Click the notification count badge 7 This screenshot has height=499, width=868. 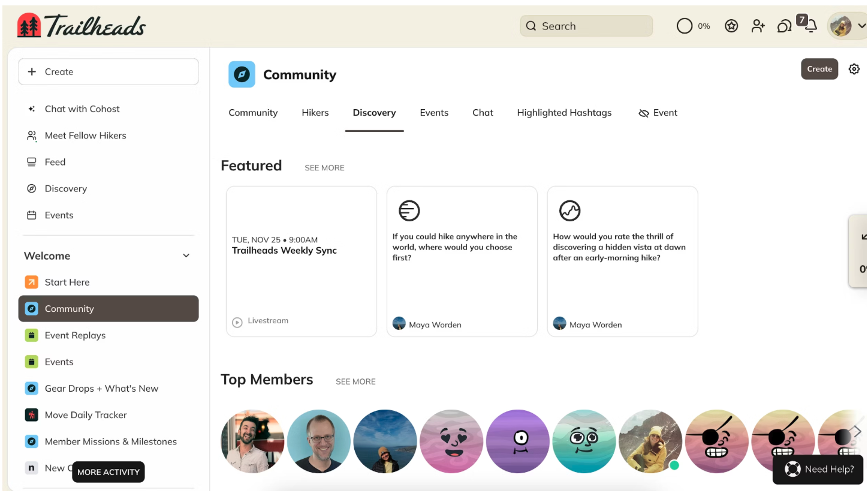(802, 20)
